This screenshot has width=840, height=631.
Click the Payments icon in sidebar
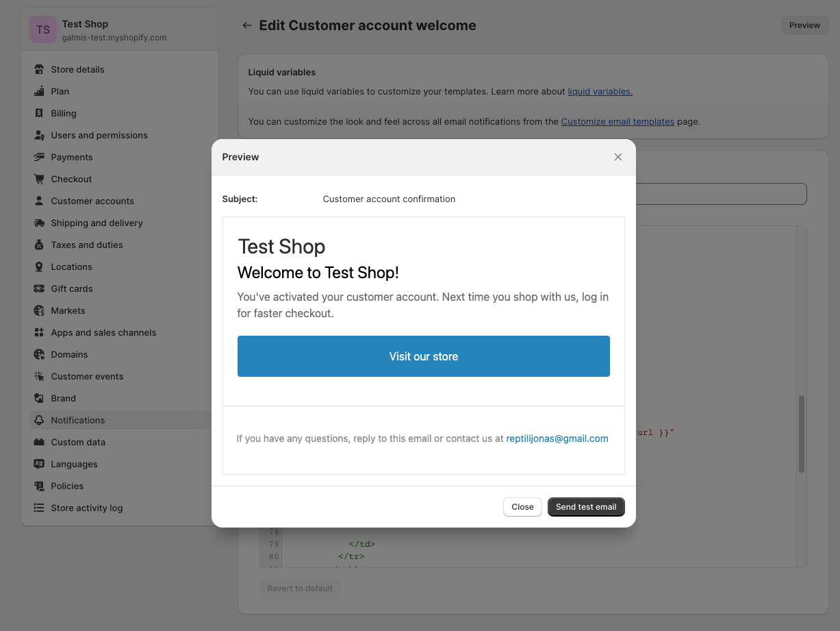(39, 157)
